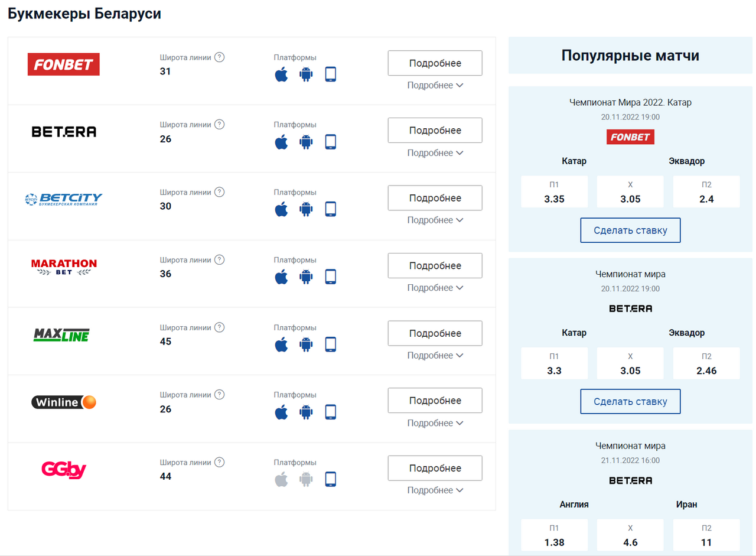This screenshot has width=756, height=556.
Task: Select draw odds 4.6 for Англия–Иран match
Action: pyautogui.click(x=630, y=536)
